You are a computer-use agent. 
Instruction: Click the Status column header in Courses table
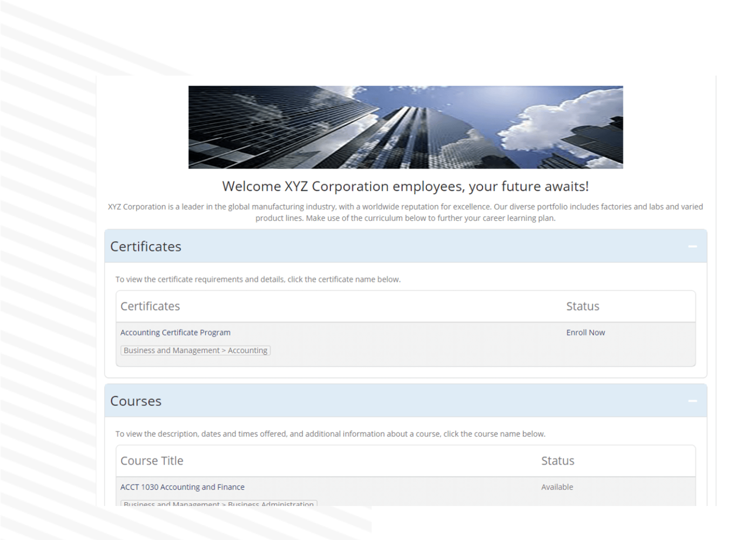click(557, 461)
